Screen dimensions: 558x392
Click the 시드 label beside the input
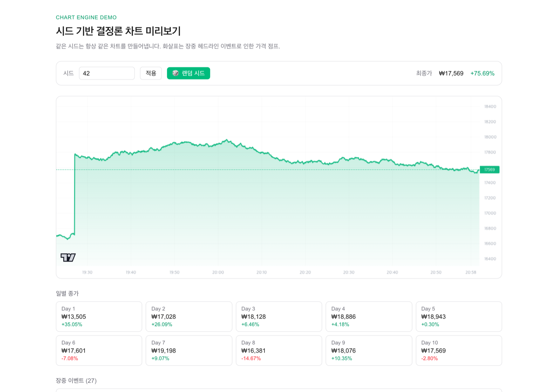69,73
